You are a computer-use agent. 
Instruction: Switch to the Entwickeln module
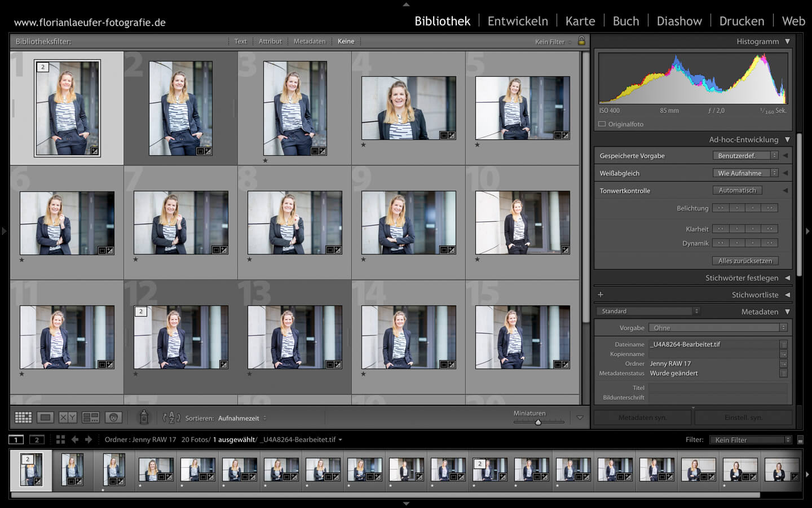click(517, 21)
